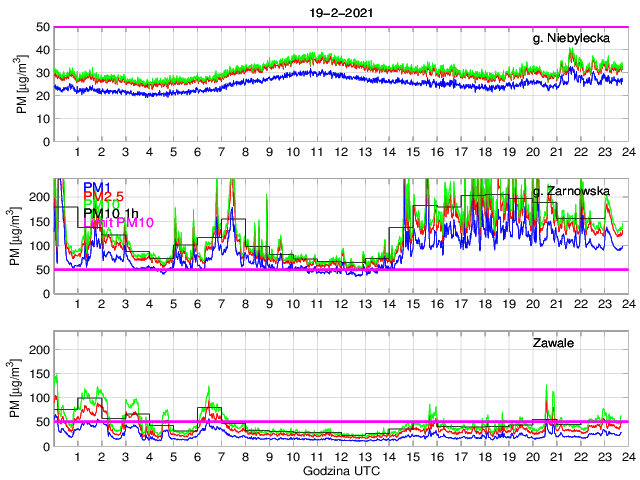
Task: Click hour 1 tick under the bottom plot
Action: (78, 457)
